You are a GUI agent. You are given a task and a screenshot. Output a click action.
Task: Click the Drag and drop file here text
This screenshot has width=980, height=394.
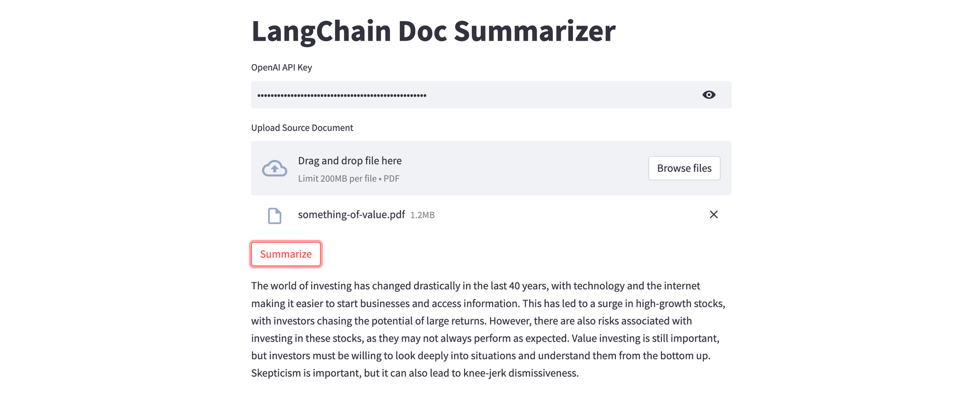(x=350, y=161)
